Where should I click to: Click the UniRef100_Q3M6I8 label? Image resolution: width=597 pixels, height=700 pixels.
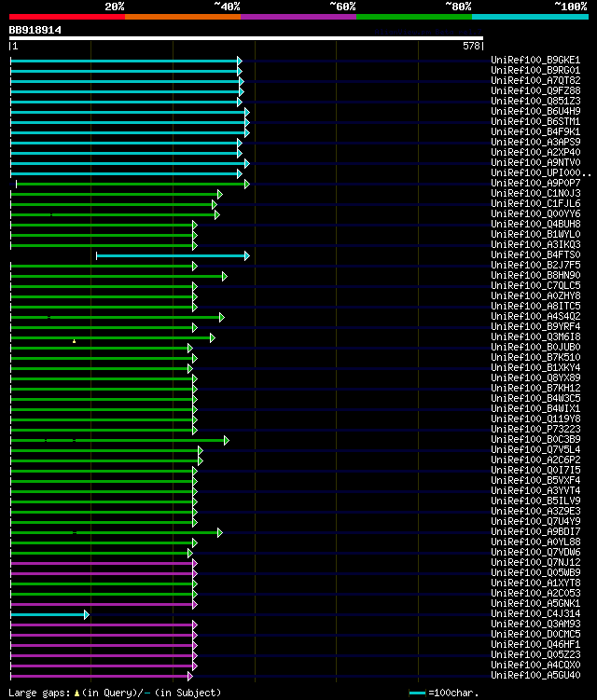(535, 337)
